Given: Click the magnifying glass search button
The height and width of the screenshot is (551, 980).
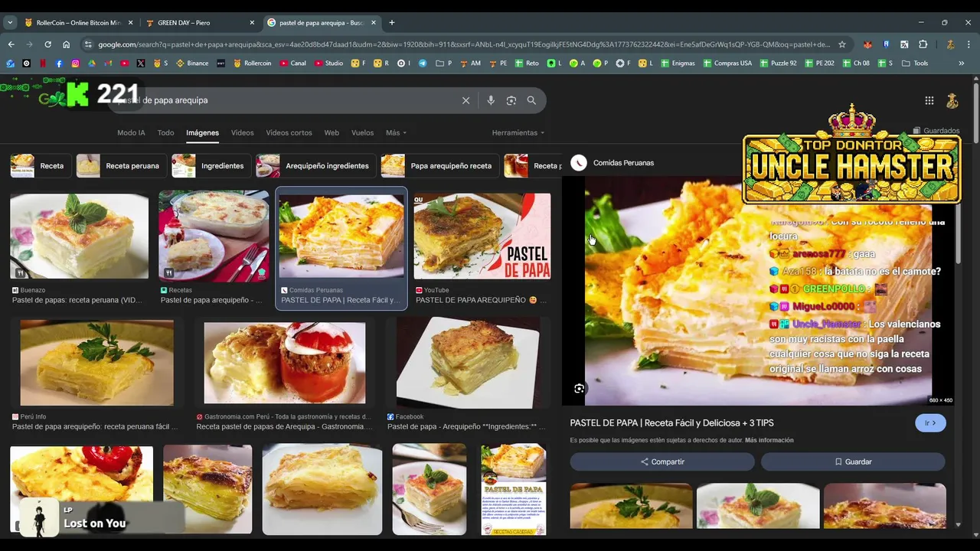Looking at the screenshot, I should pos(531,100).
